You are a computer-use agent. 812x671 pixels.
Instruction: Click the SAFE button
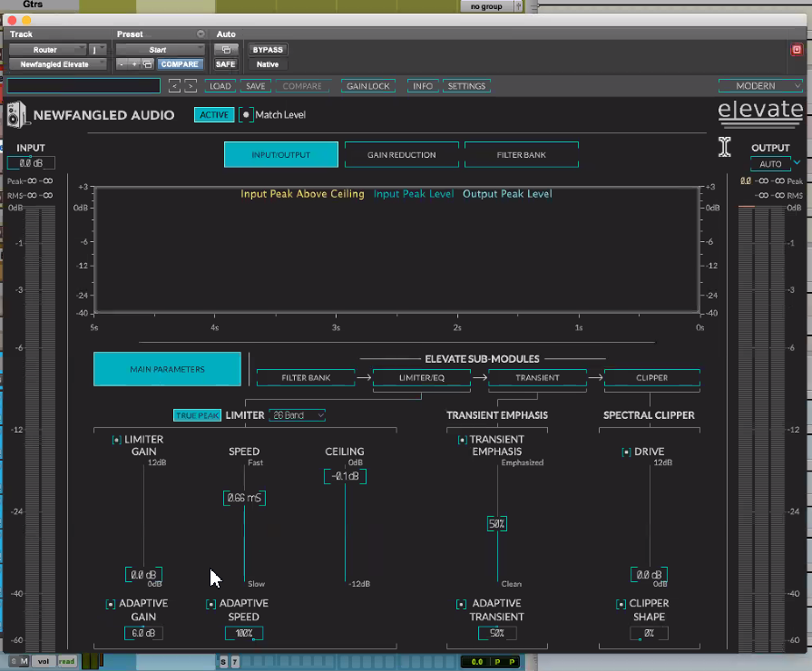coord(225,64)
